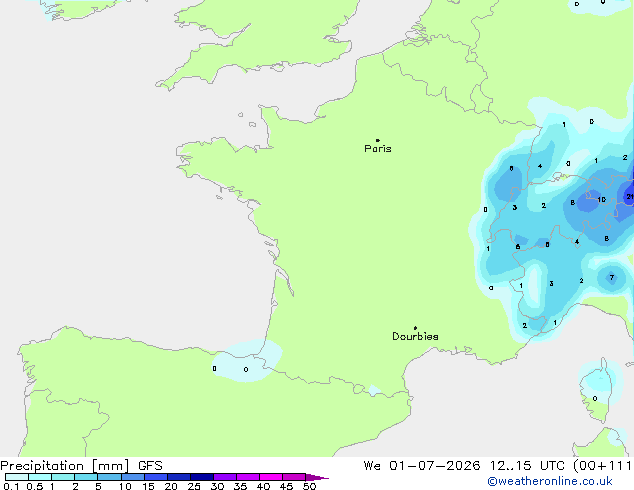Pick legend swatch between 0.1 and 0.5
The height and width of the screenshot is (490, 634).
click(x=17, y=477)
